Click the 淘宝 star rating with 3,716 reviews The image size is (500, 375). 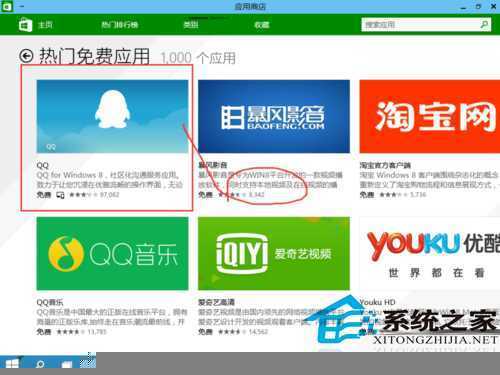pyautogui.click(x=403, y=195)
